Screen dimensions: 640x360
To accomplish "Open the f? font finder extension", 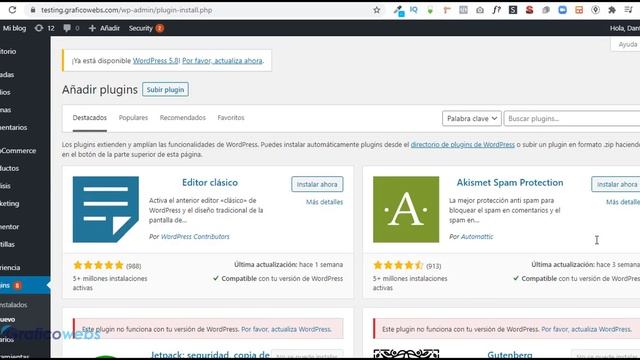I will pos(496,10).
